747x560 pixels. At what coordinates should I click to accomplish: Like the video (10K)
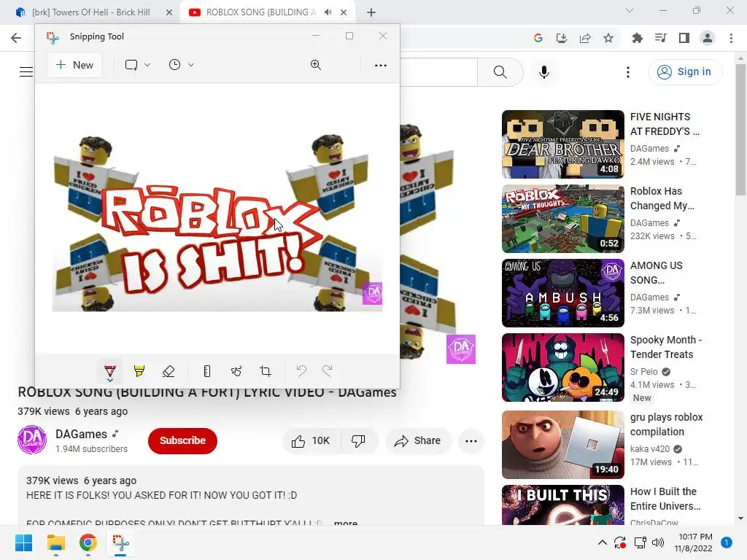[311, 441]
